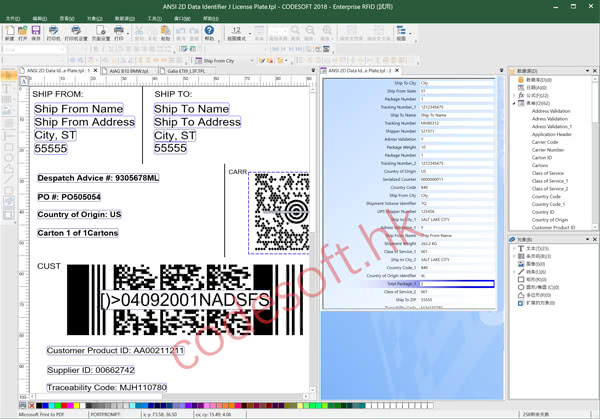Close the ANSI 2D Plate.tpl : 1 tab
Image resolution: width=600 pixels, height=419 pixels.
click(96, 70)
